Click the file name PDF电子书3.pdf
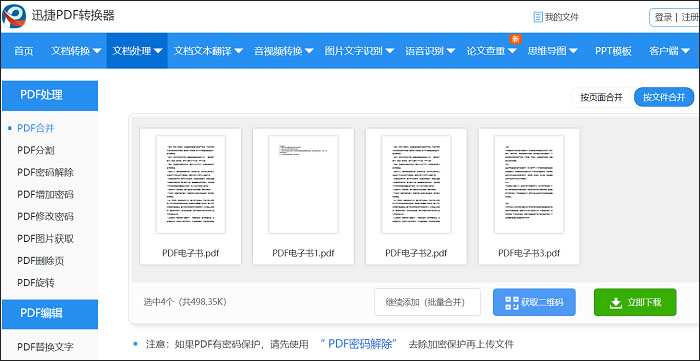The image size is (700, 361). click(529, 253)
